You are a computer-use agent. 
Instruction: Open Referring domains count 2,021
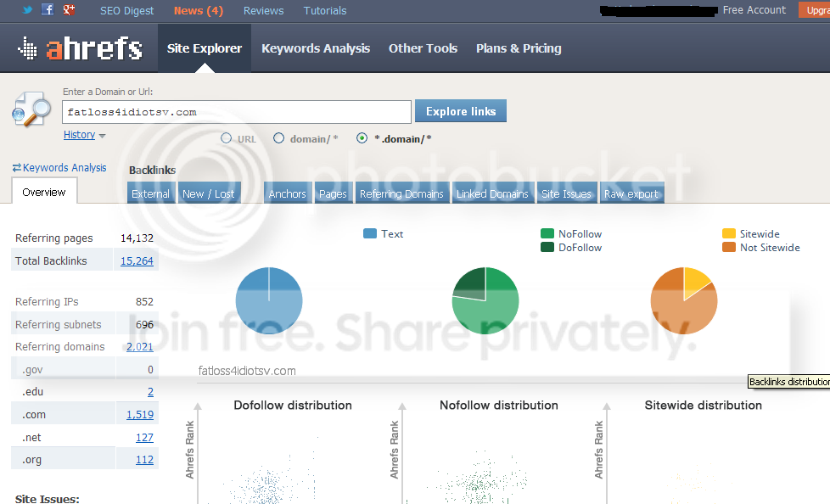(140, 347)
